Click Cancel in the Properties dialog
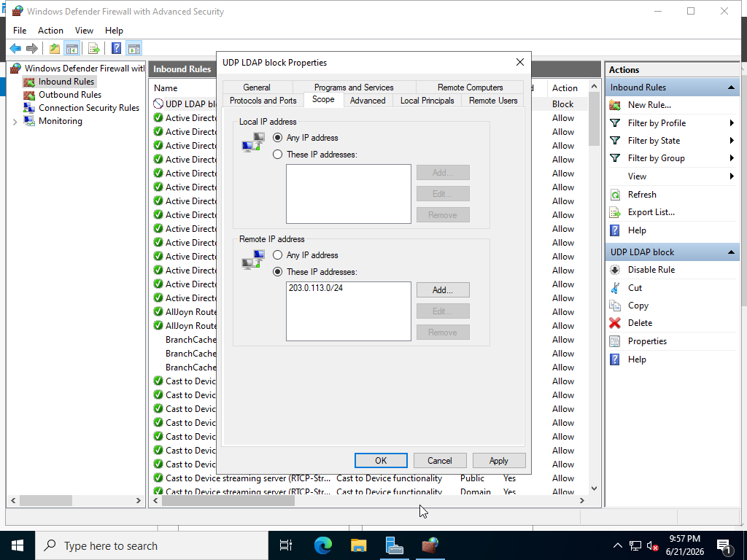The width and height of the screenshot is (747, 560). click(x=440, y=461)
